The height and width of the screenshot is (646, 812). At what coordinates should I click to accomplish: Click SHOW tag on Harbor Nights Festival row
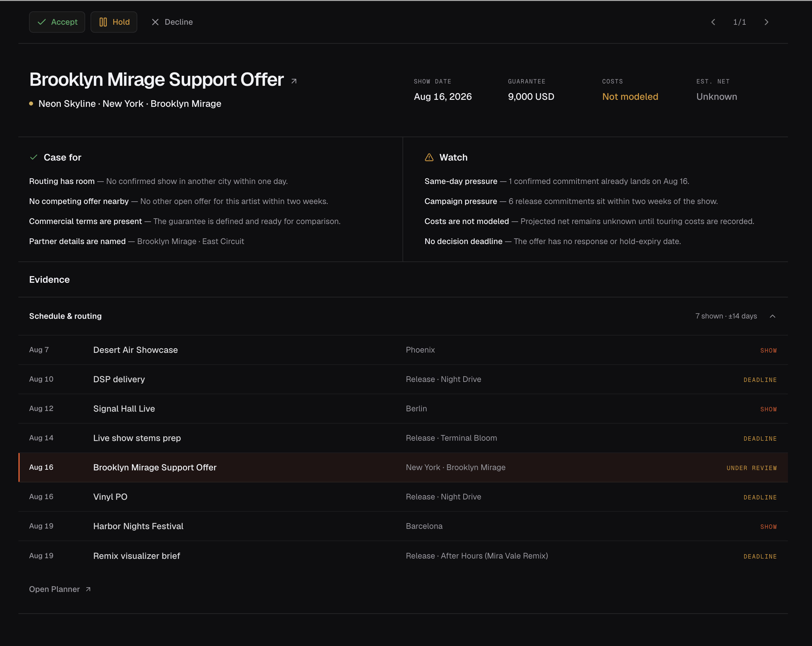point(768,527)
